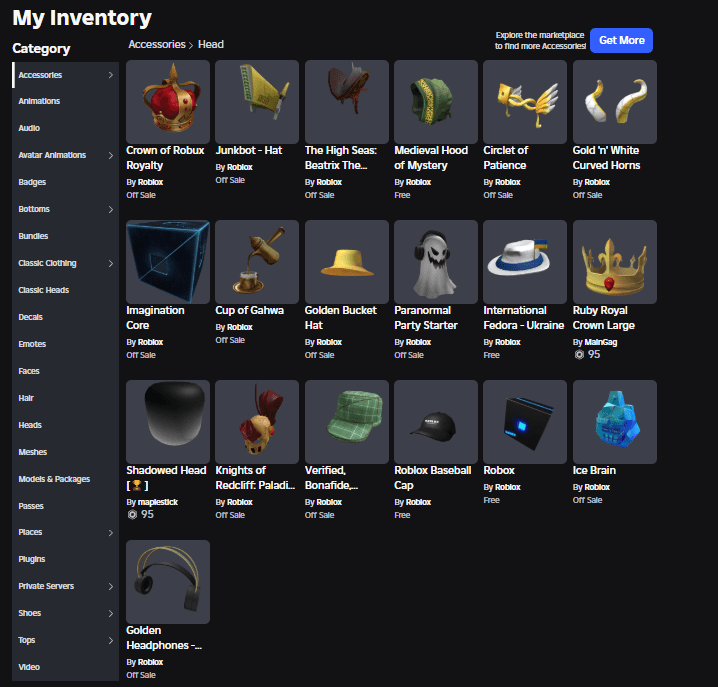Open the Crown of Robux Royalty item thumbnail
This screenshot has height=687, width=718.
tap(168, 101)
